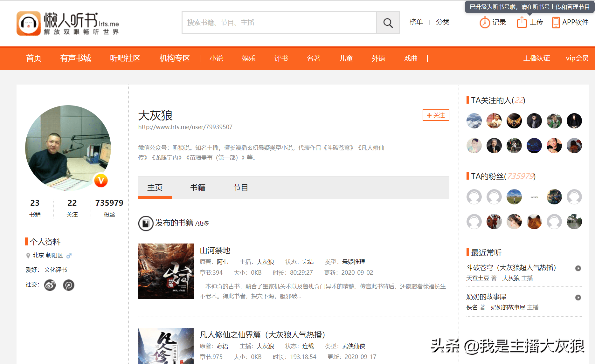
Task: Click author 忘语 link
Action: pos(223,346)
